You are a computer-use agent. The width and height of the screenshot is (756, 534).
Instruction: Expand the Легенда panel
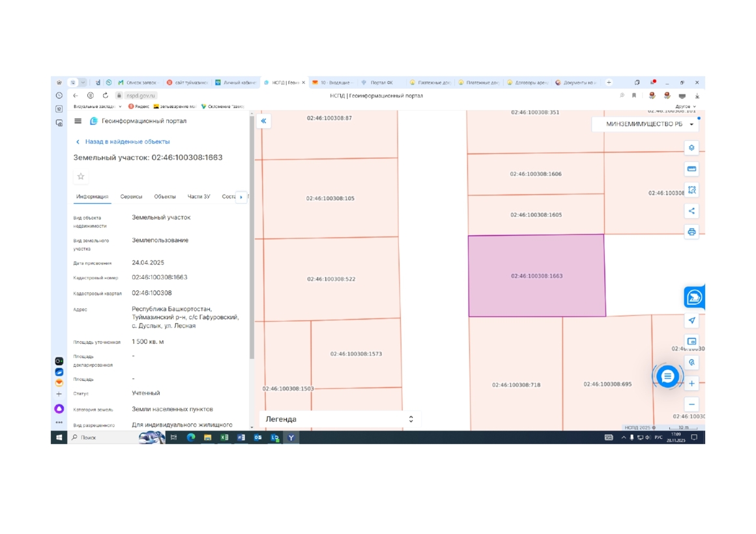click(x=411, y=419)
